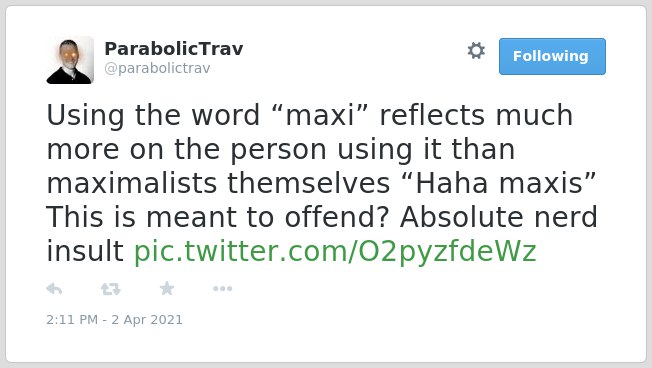Open the ParabolicTrav display name profile

(174, 49)
